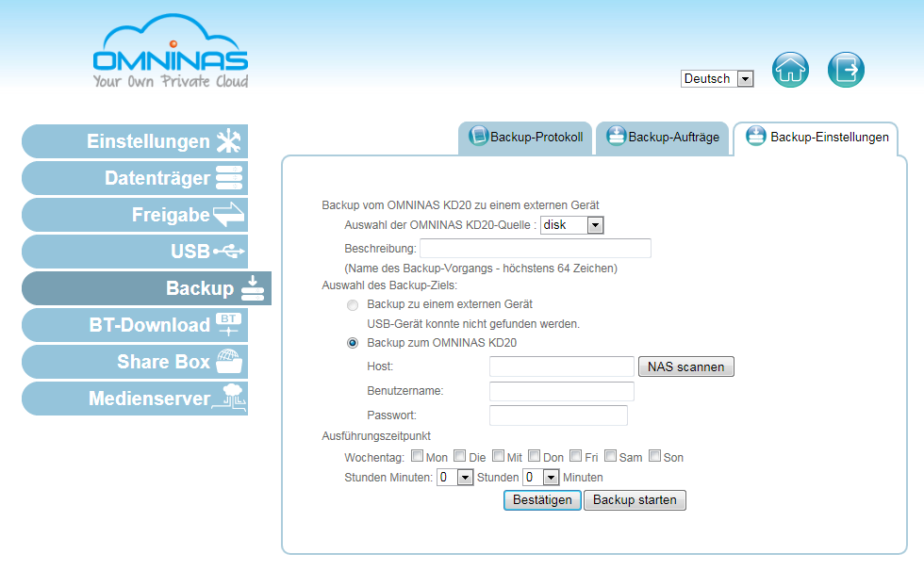Viewport: 924px width, 570px height.
Task: Focus the Passwort input field
Action: click(558, 415)
